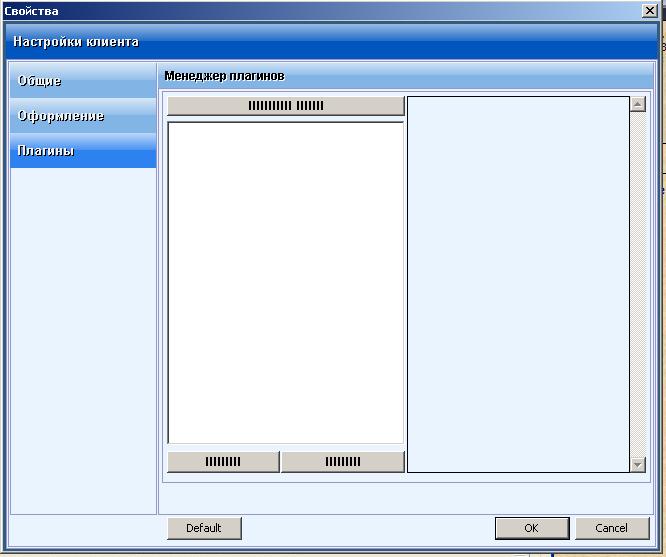
Task: Click inside the empty white plugin list
Action: pos(285,282)
